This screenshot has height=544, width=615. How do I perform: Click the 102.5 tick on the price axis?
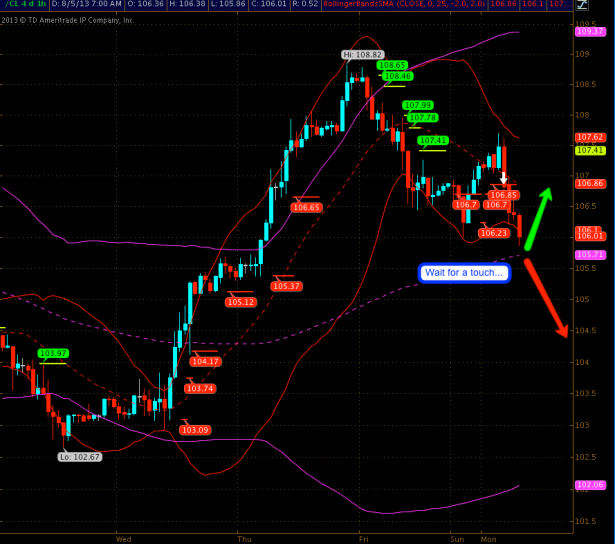(x=585, y=457)
